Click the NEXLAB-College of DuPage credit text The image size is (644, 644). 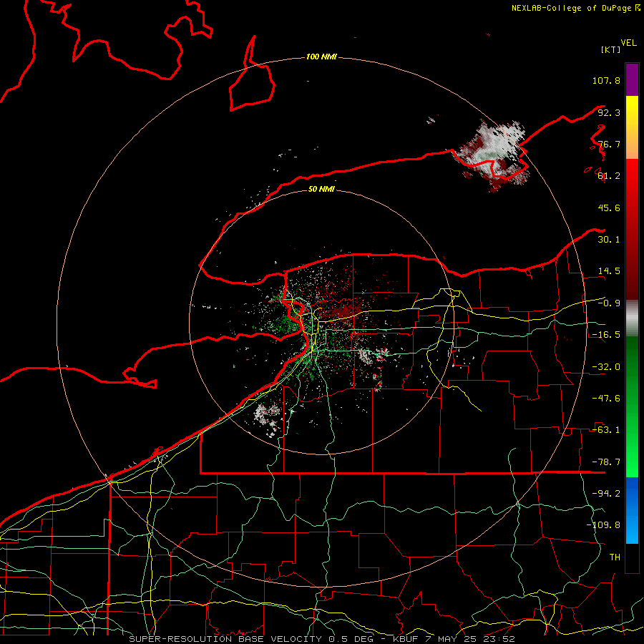pyautogui.click(x=576, y=8)
